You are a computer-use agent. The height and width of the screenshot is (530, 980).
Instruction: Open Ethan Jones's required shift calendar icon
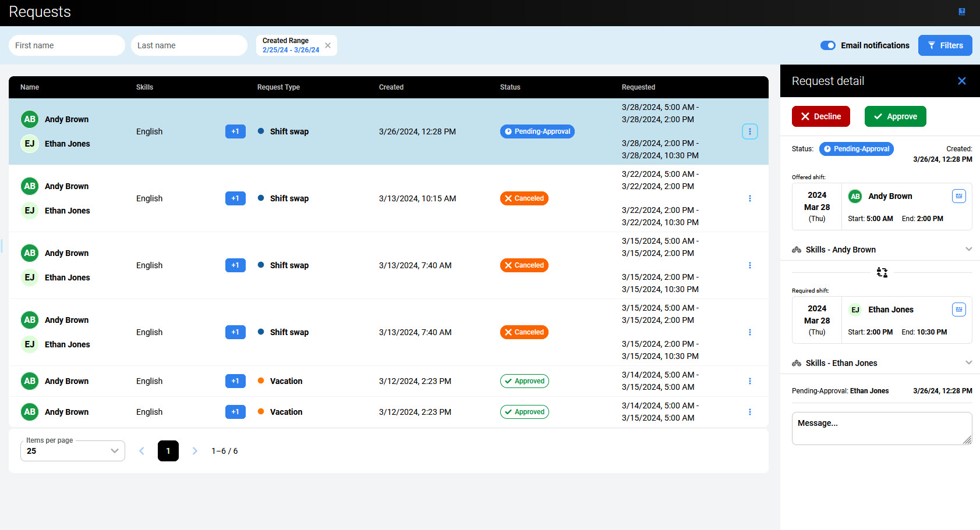tap(959, 310)
